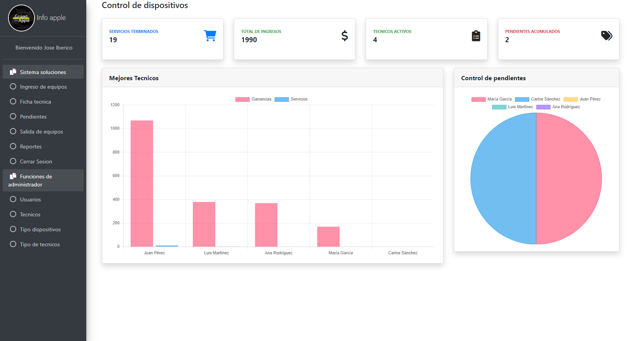Click María García's pink Ganancias bar
The width and height of the screenshot is (644, 341).
(328, 237)
